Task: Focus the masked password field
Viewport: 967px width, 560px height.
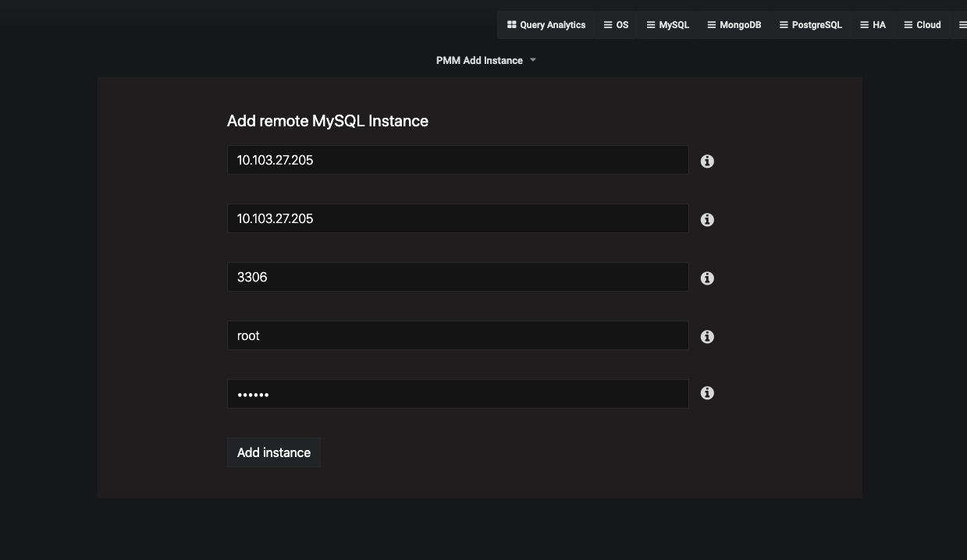Action: tap(458, 394)
